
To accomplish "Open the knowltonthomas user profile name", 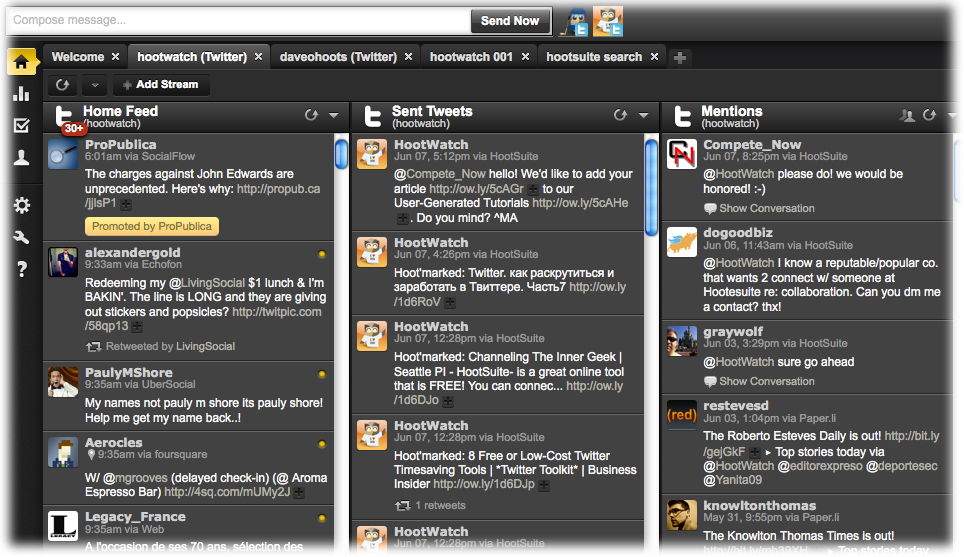I will pyautogui.click(x=760, y=505).
